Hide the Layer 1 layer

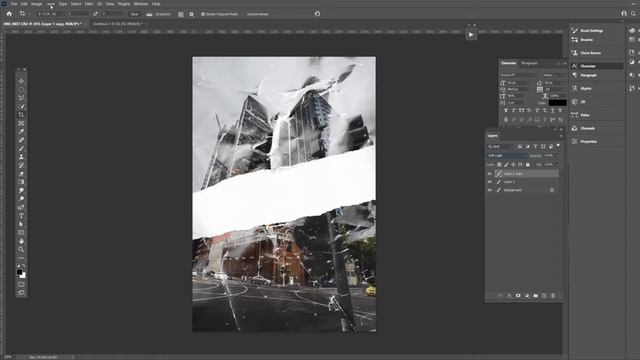[x=489, y=182]
